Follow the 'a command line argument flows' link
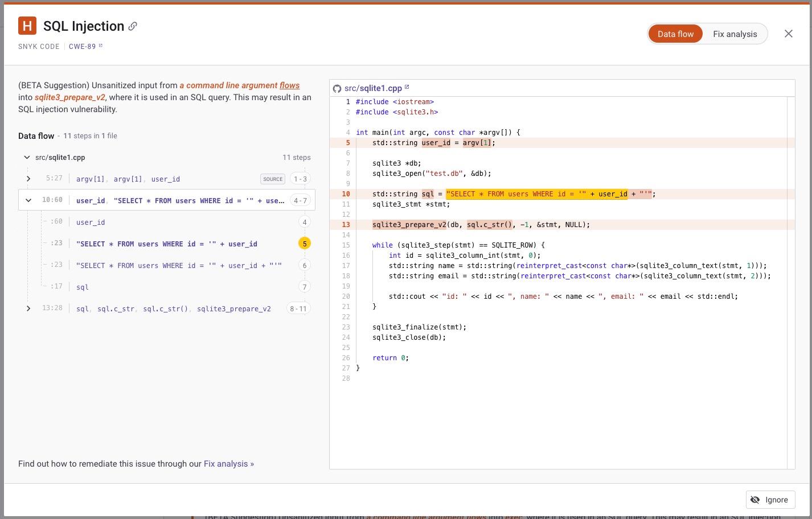Screen dimensions: 812x519 [x=240, y=85]
